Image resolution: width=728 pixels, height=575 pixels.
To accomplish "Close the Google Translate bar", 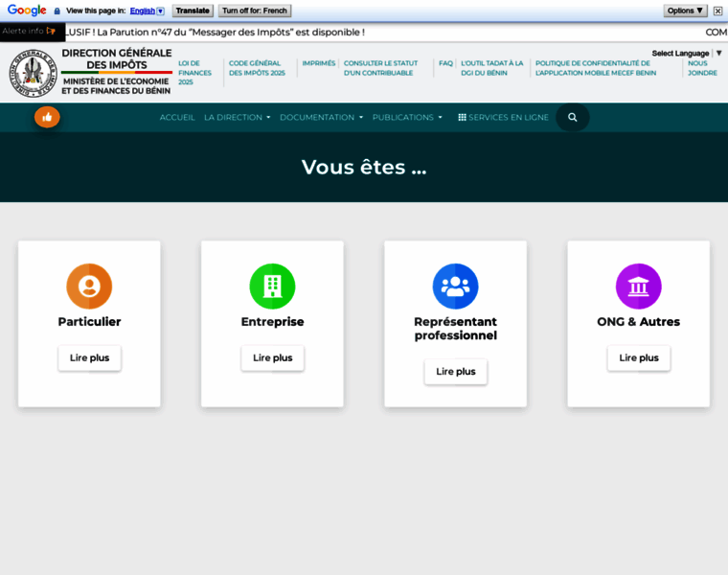I will point(717,11).
